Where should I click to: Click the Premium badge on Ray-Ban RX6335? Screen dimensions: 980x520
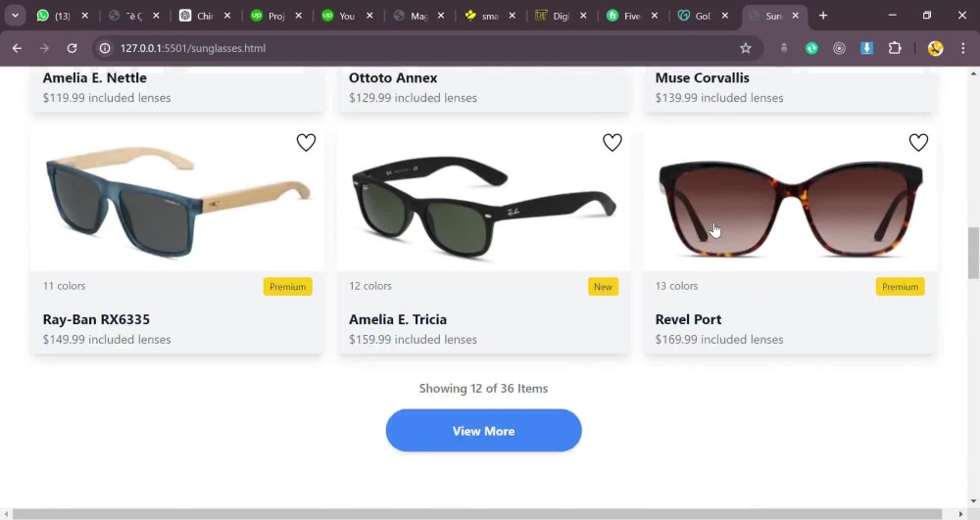coord(287,287)
